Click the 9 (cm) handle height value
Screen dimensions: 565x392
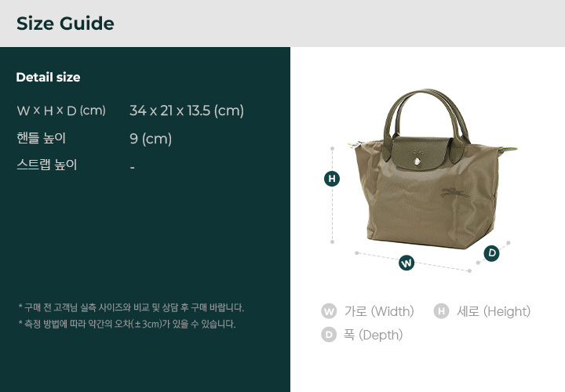coord(151,139)
